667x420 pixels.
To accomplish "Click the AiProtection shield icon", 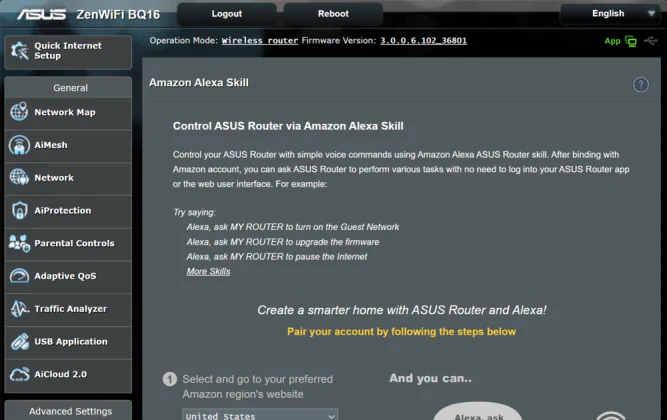I will [19, 210].
